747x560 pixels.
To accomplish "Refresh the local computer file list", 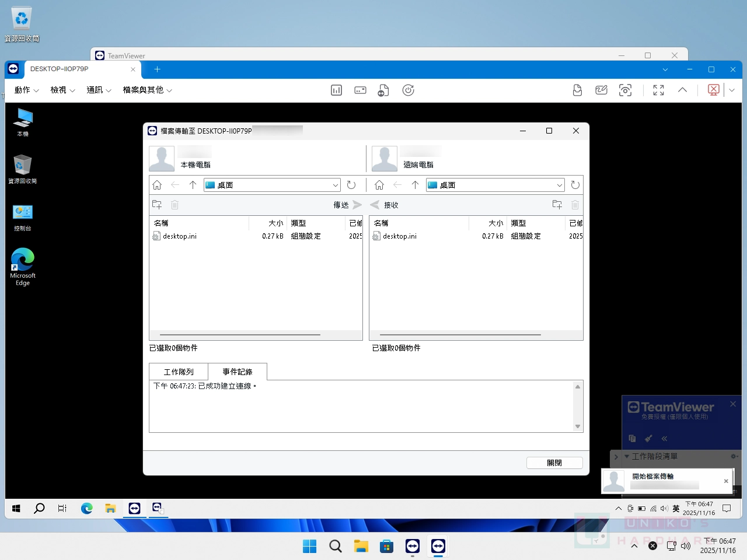I will (351, 185).
